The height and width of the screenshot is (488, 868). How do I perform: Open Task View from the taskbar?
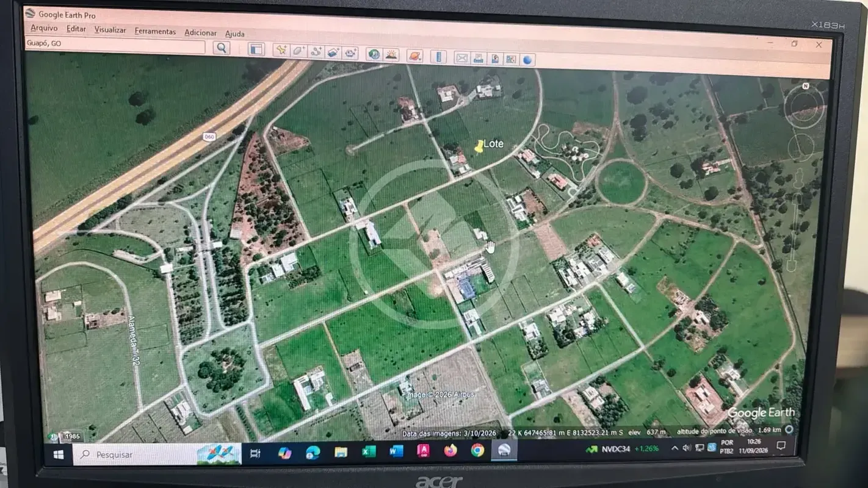pyautogui.click(x=256, y=453)
